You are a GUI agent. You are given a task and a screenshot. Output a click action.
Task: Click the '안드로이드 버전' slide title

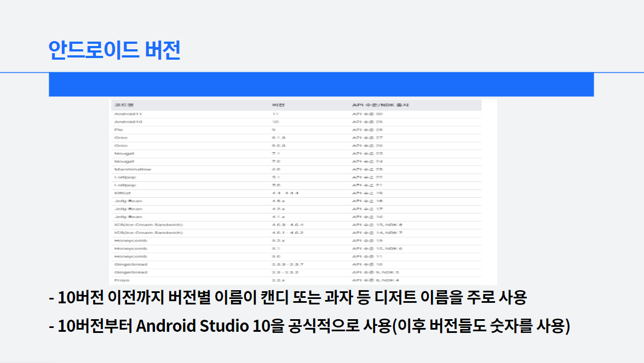[x=114, y=50]
